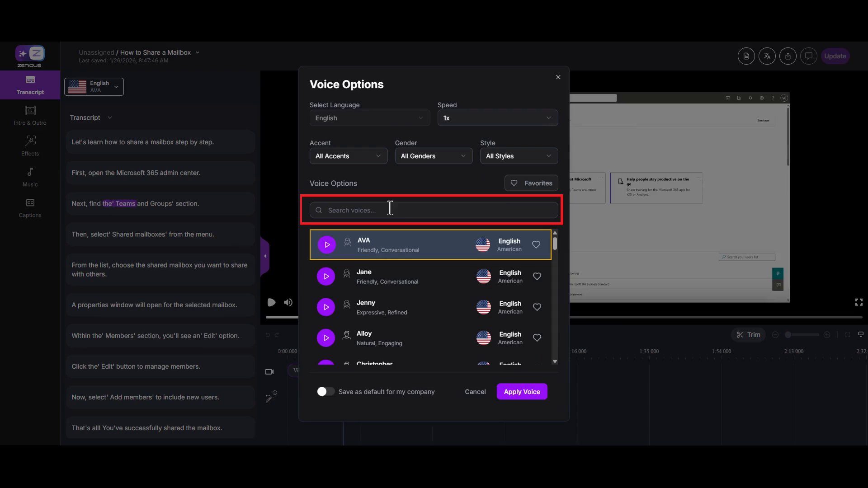Favorite the Jenny voice heart
The width and height of the screenshot is (868, 488).
point(537,307)
